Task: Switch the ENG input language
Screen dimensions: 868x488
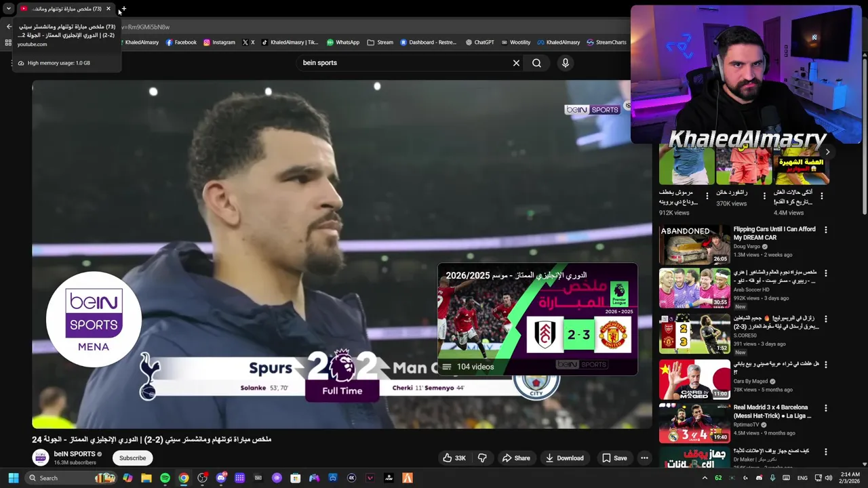Action: point(802,478)
